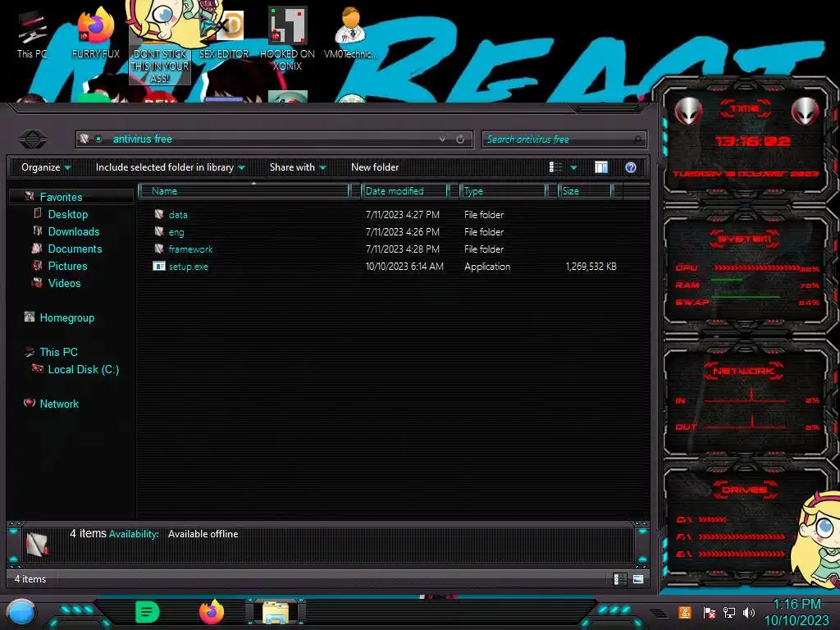
Task: Expand the view options dropdown arrow
Action: pyautogui.click(x=573, y=167)
